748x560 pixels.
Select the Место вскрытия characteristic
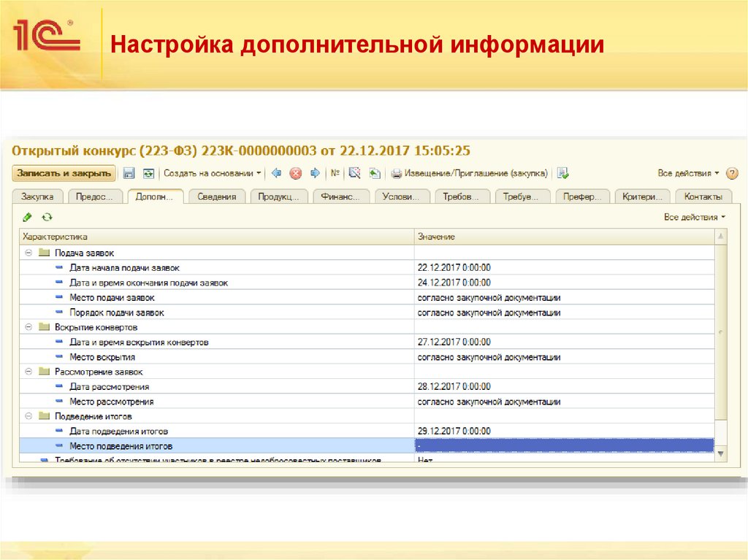[102, 357]
